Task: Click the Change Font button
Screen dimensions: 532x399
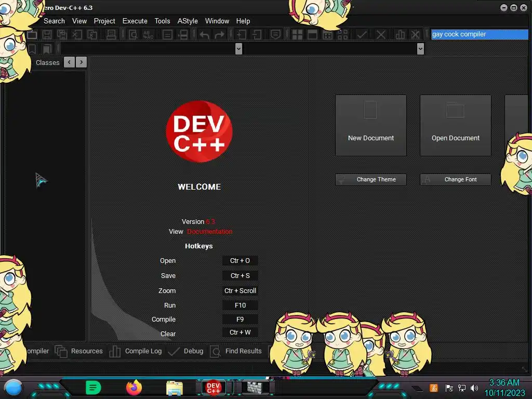Action: coord(455,179)
